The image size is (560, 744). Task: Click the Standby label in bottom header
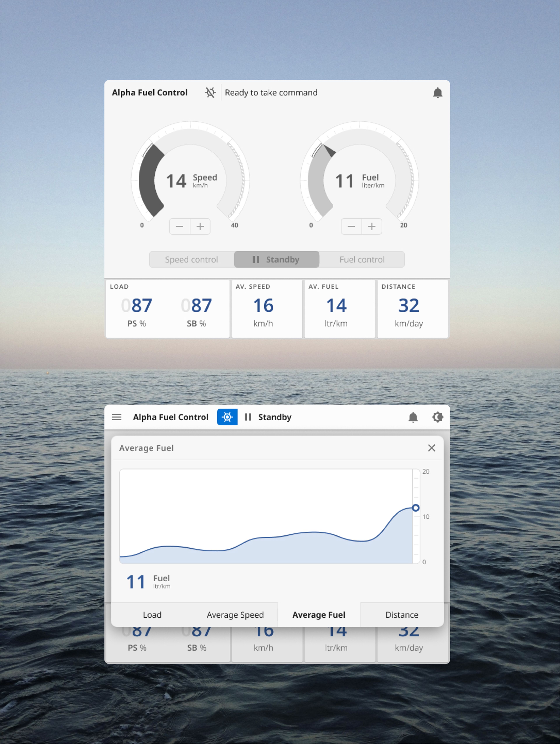point(275,417)
